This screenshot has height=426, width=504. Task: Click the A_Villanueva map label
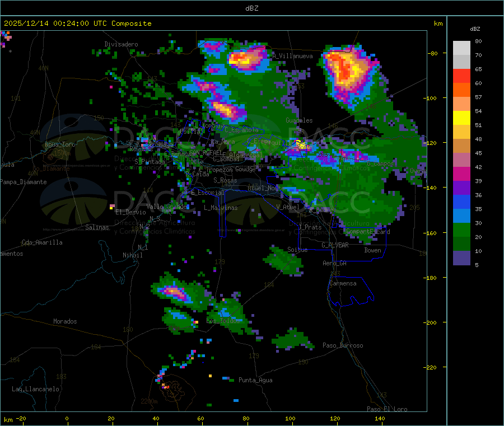point(292,56)
